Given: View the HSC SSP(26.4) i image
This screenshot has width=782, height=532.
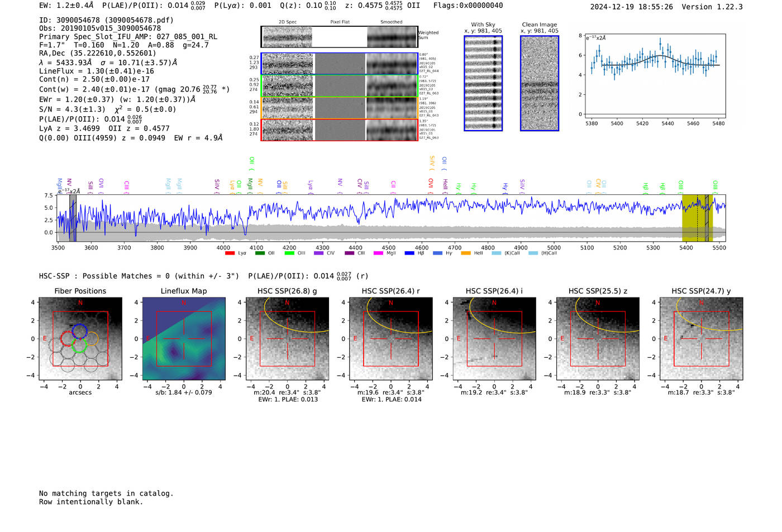Looking at the screenshot, I should tap(494, 339).
